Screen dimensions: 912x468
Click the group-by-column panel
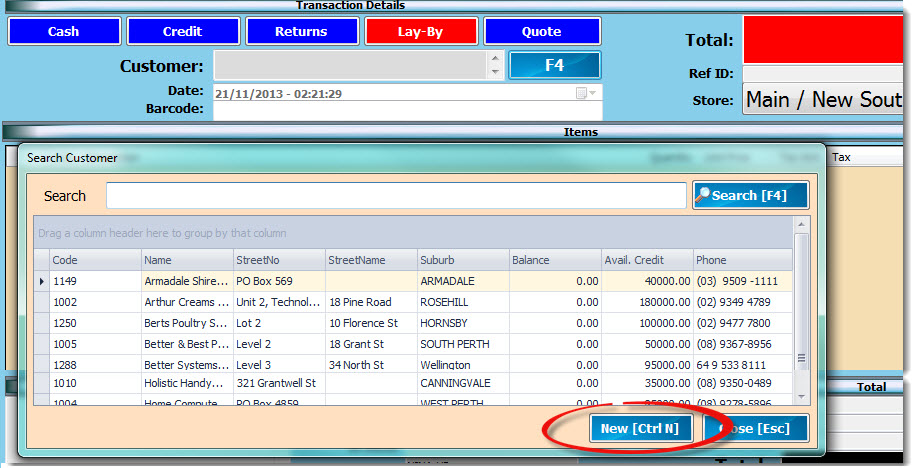(x=413, y=233)
